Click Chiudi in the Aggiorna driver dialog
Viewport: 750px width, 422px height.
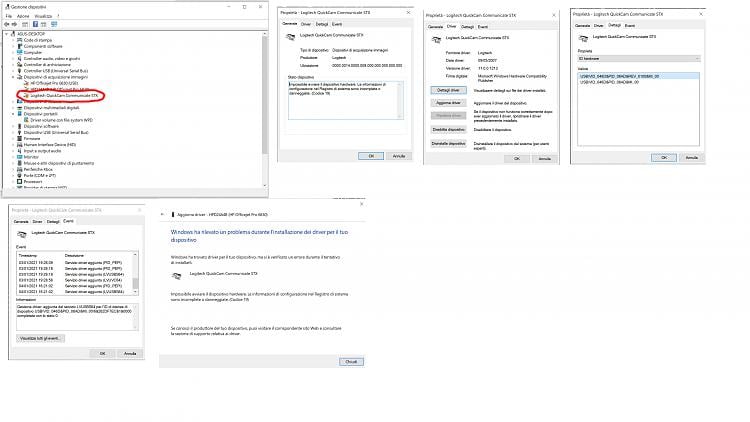pyautogui.click(x=351, y=361)
